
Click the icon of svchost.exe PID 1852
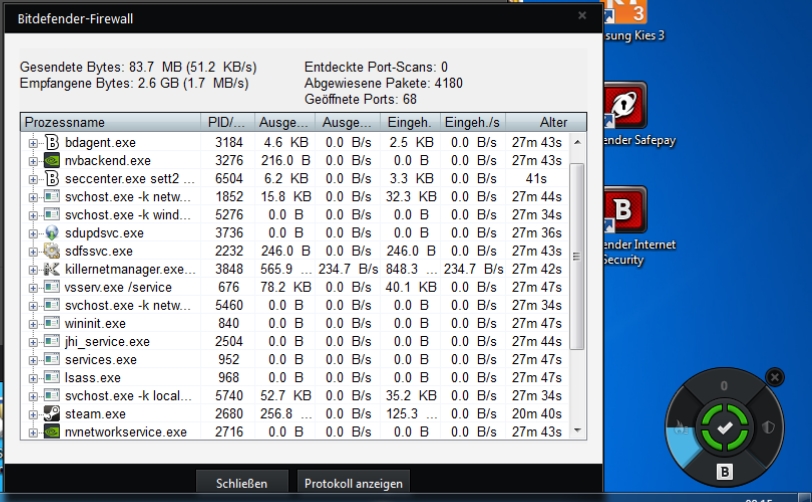coord(52,196)
